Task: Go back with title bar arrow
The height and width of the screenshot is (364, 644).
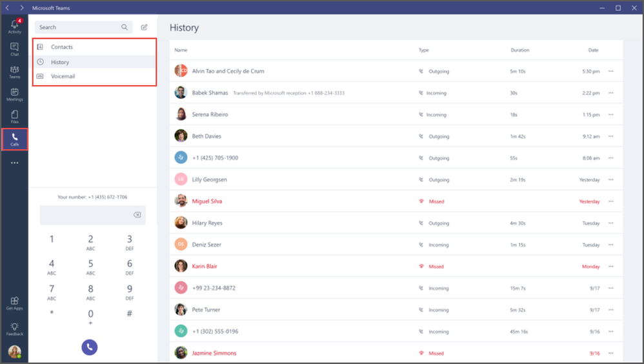Action: (7, 8)
